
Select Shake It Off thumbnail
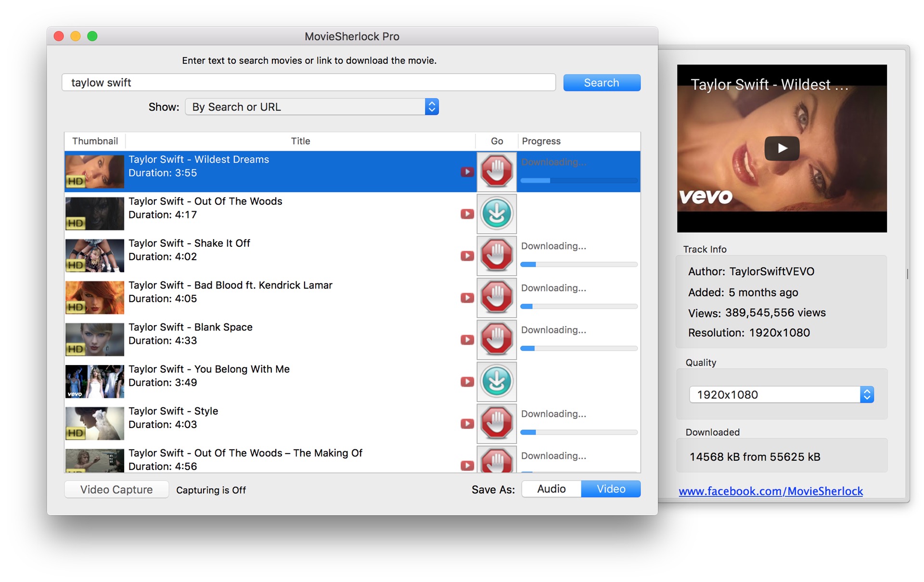[94, 255]
